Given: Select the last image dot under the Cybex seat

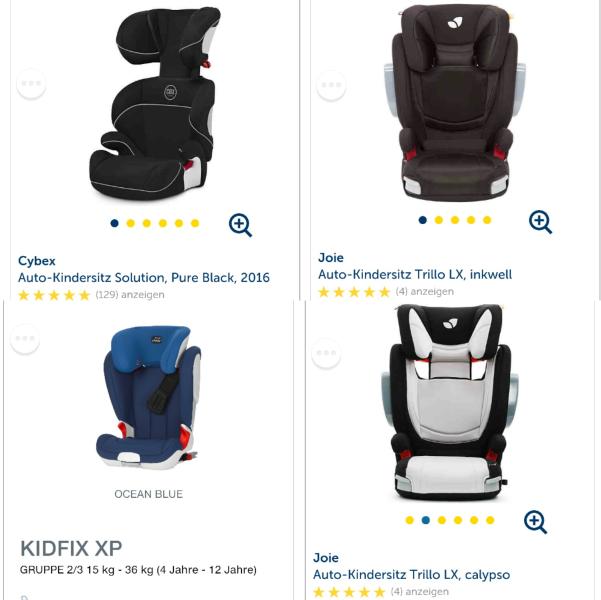Looking at the screenshot, I should 195,223.
